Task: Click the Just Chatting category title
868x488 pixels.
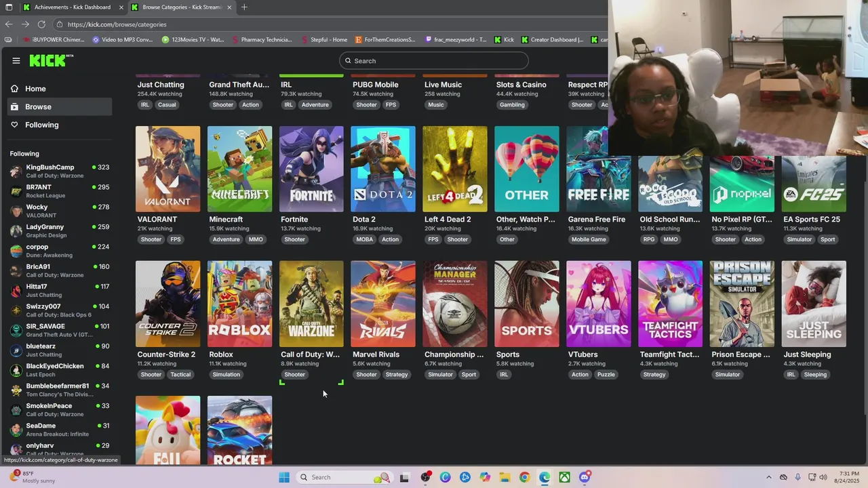Action: pos(161,85)
